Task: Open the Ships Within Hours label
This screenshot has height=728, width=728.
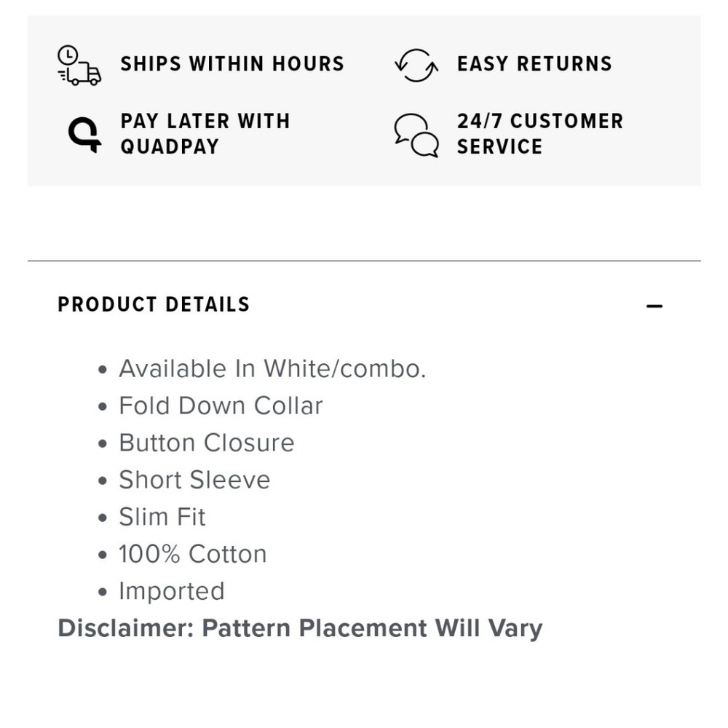Action: (232, 64)
